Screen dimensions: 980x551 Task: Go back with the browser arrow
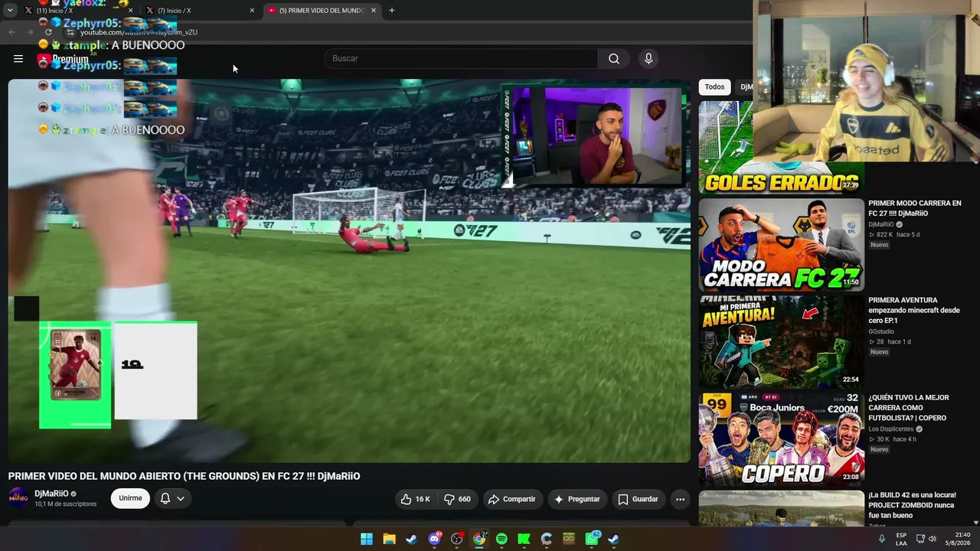point(11,32)
